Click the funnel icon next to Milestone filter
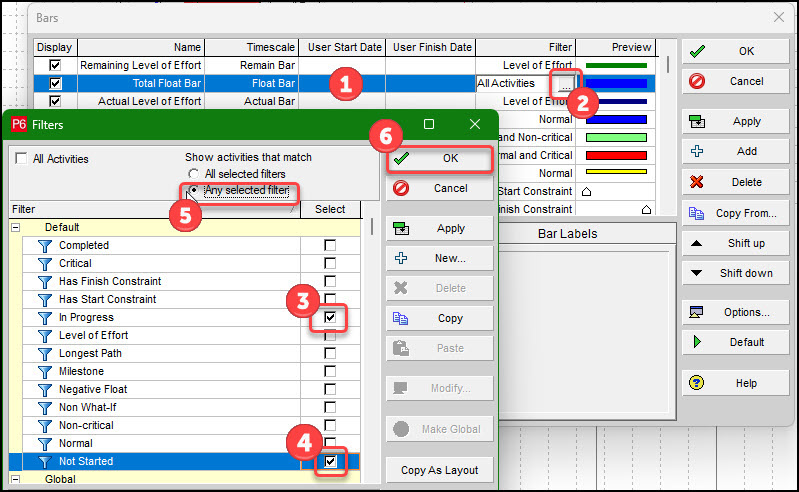 coord(44,372)
